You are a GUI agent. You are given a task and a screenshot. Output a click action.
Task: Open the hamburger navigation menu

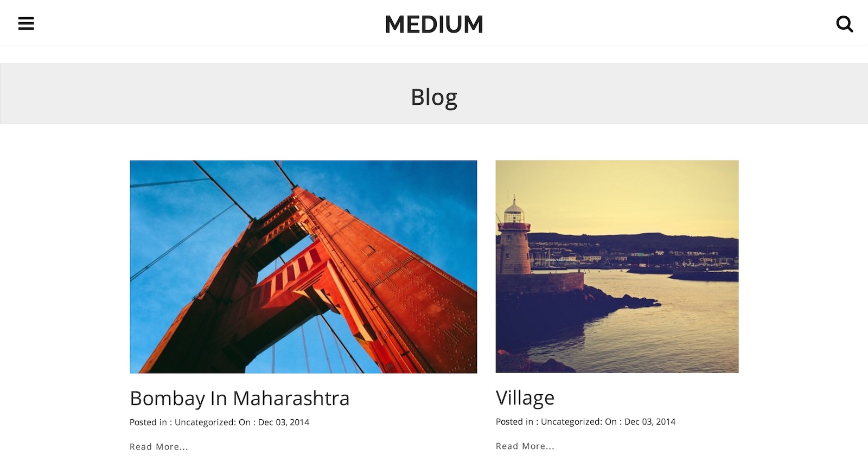pyautogui.click(x=26, y=23)
